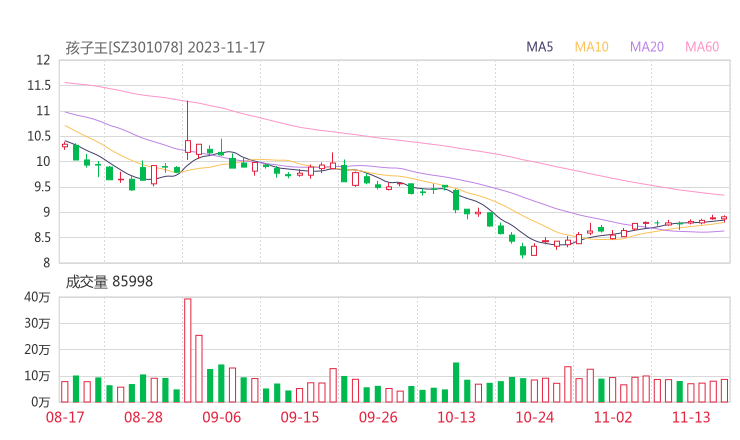
Task: Click the MA5 legend label
Action: (x=539, y=47)
